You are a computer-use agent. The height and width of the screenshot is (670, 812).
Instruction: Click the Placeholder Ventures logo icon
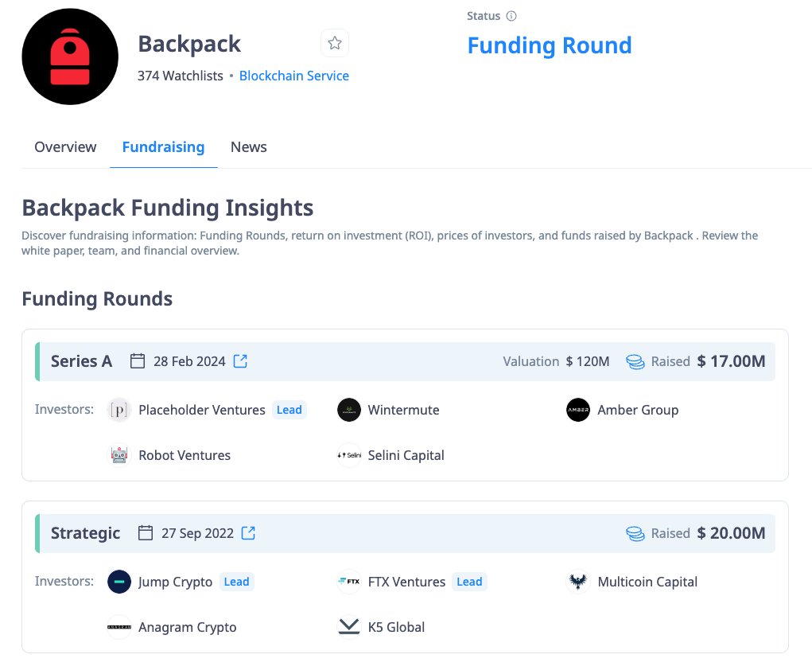pyautogui.click(x=119, y=410)
